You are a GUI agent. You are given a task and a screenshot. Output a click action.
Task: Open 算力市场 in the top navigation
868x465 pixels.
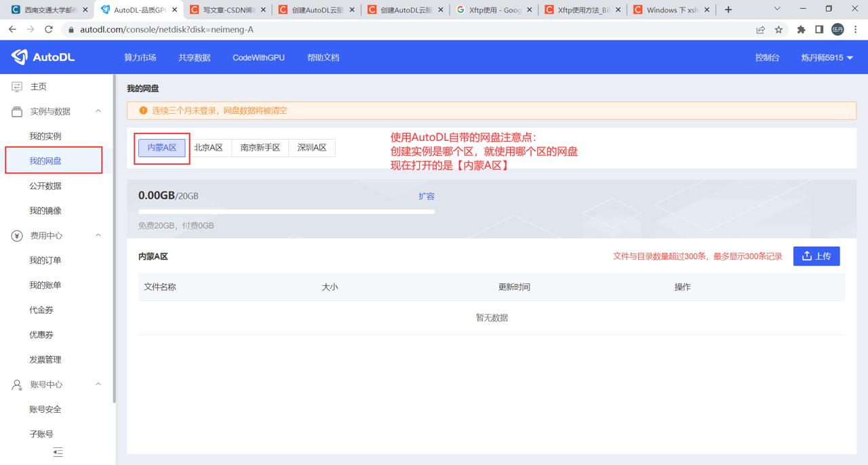(x=140, y=58)
